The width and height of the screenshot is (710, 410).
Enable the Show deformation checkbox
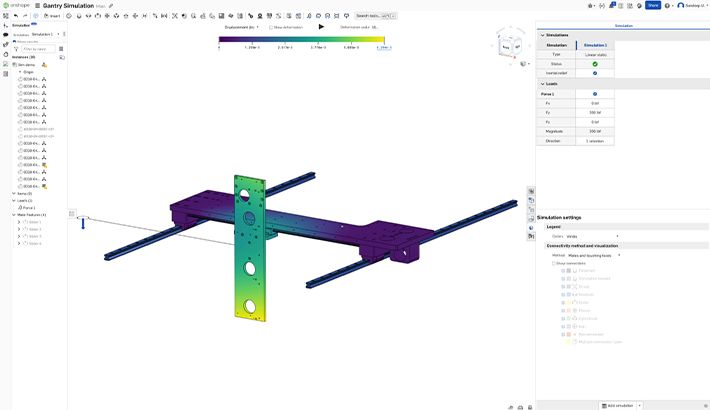[x=271, y=27]
